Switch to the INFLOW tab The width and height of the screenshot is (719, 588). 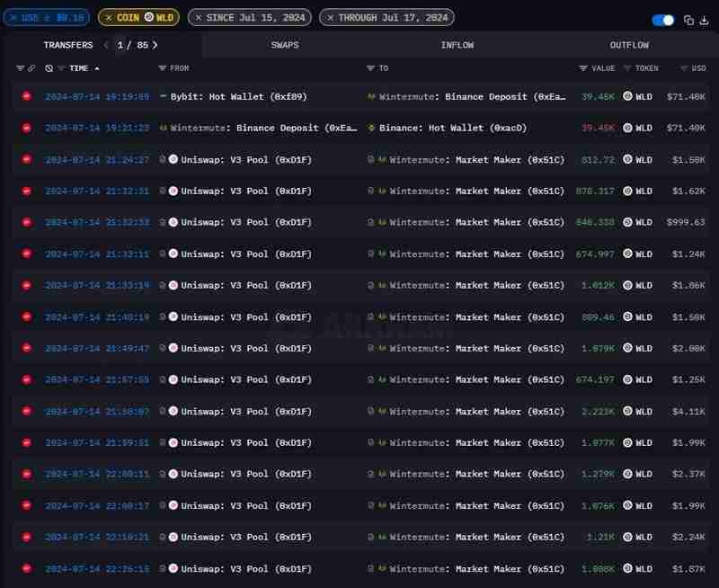pos(457,45)
